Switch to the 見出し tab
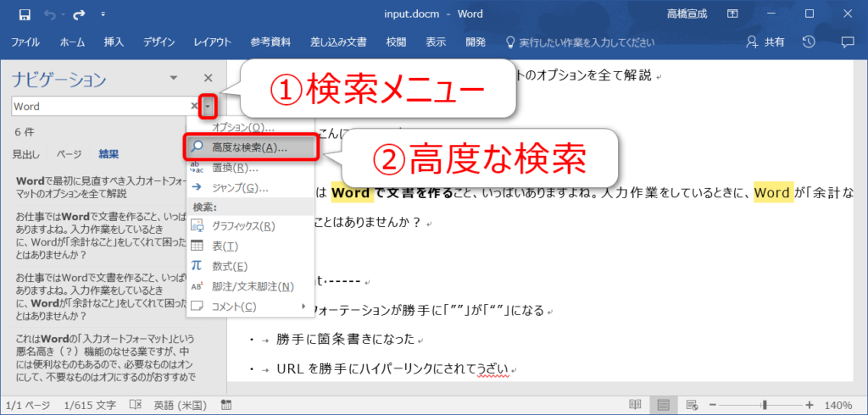The image size is (868, 415). (x=26, y=154)
